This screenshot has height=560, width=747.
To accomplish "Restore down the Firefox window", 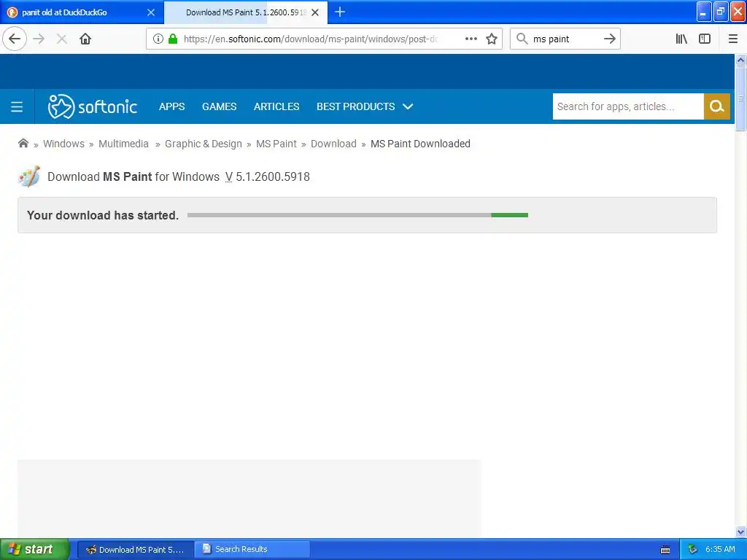I will [x=721, y=12].
